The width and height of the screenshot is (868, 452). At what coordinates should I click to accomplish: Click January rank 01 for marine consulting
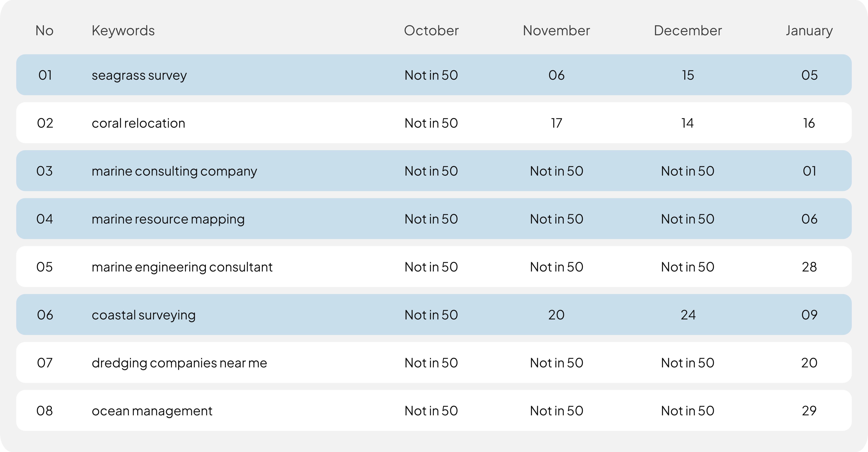809,171
